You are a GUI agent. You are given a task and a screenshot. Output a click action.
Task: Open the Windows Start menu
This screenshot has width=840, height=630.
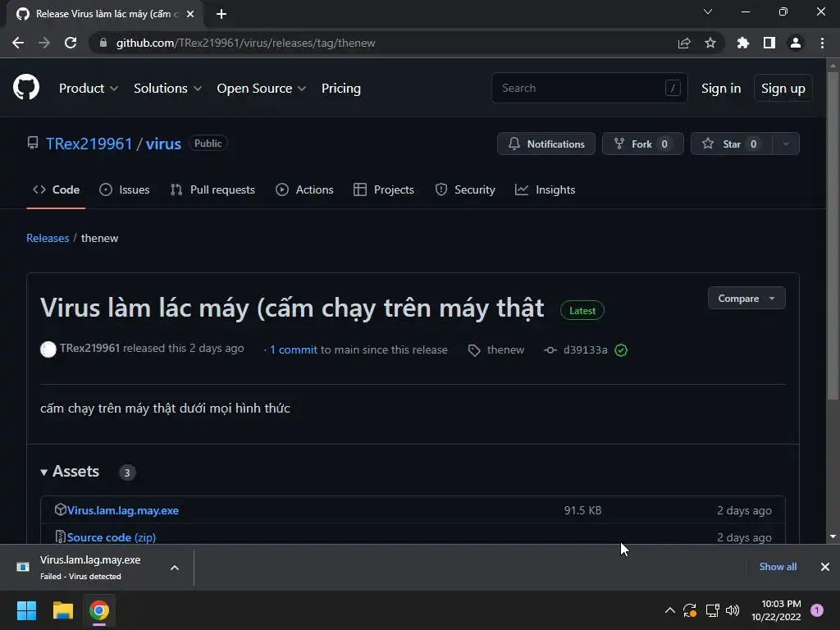[26, 610]
